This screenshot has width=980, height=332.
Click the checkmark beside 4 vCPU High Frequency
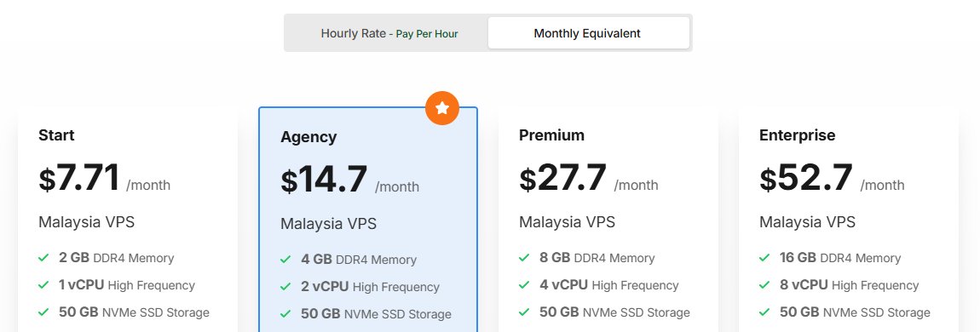click(x=524, y=285)
